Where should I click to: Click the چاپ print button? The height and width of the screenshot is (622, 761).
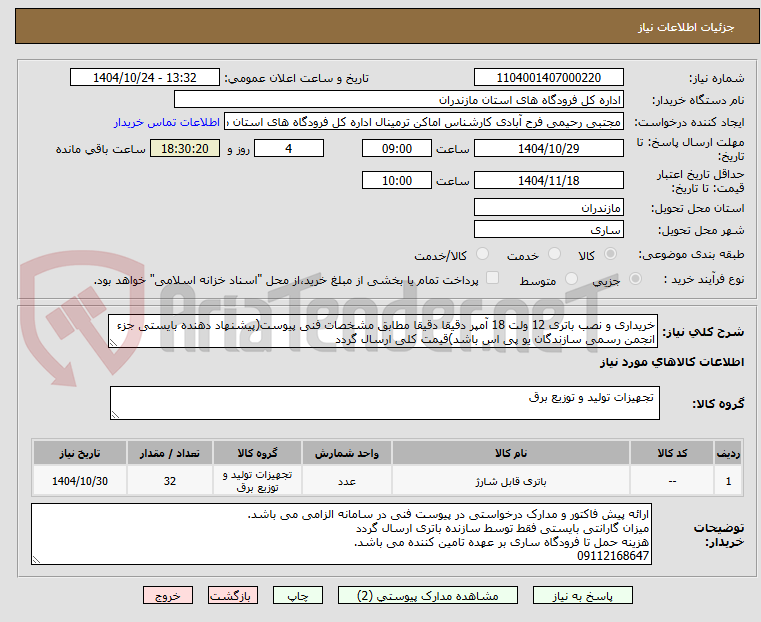coord(298,595)
